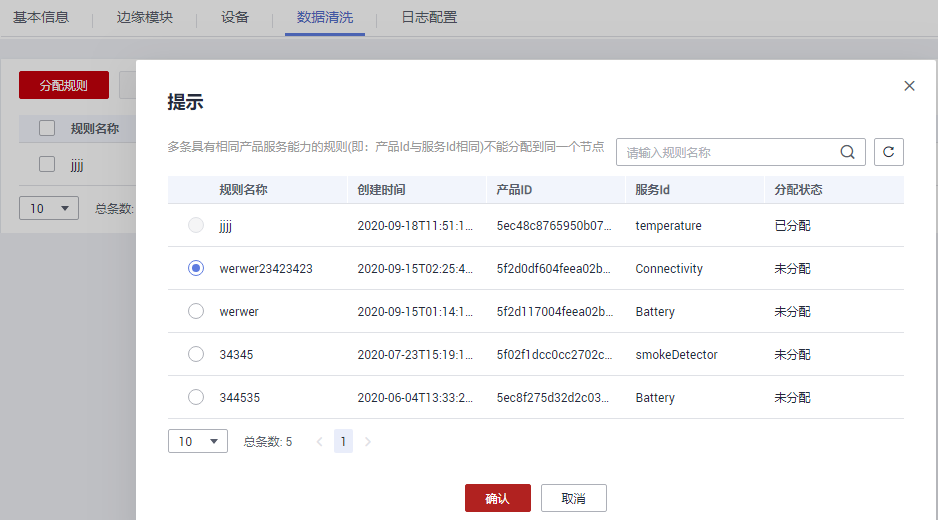938x520 pixels.
Task: Click the 服务Id column header
Action: (x=653, y=190)
